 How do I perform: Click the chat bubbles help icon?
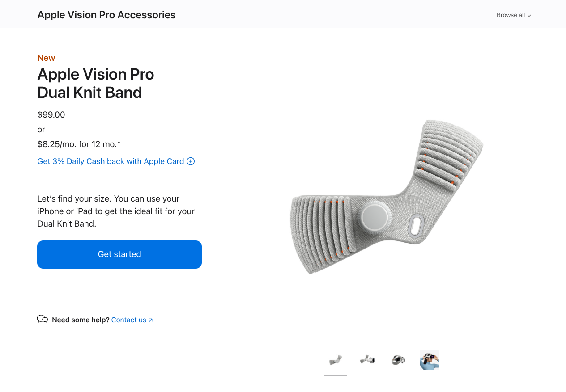tap(43, 319)
